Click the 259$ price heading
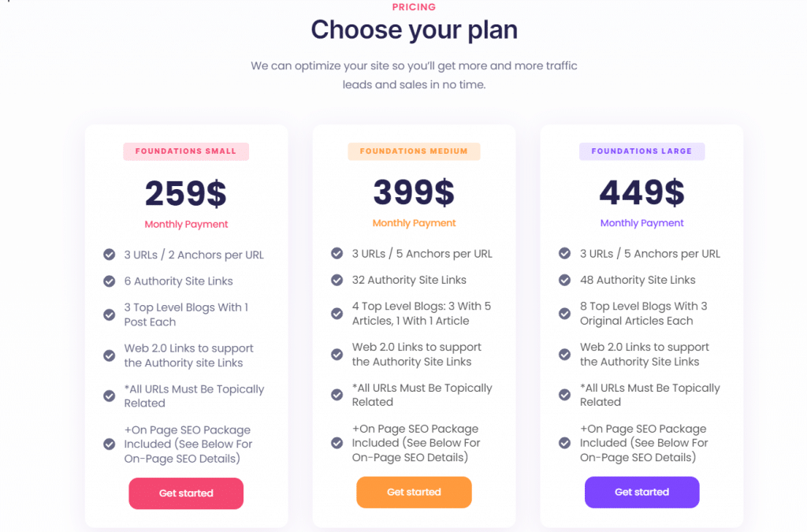The height and width of the screenshot is (532, 807). 186,194
